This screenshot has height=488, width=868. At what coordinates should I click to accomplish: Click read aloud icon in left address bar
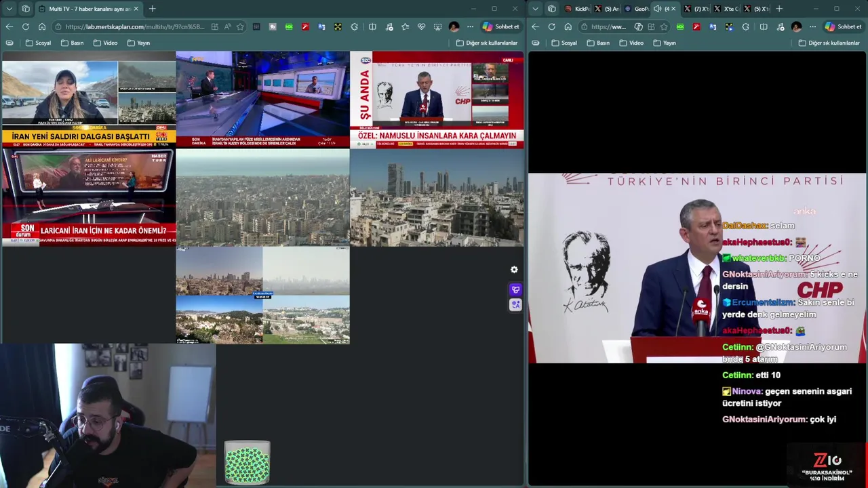point(227,26)
